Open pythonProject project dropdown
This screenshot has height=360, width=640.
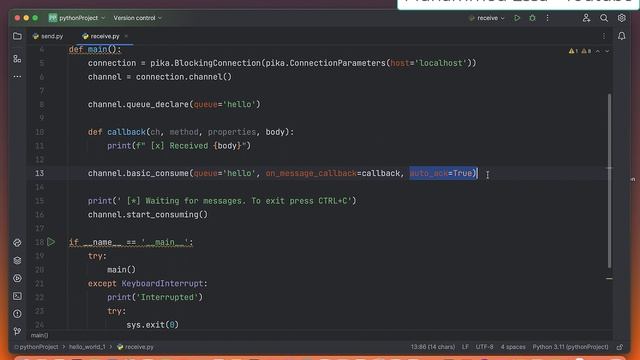(77, 18)
